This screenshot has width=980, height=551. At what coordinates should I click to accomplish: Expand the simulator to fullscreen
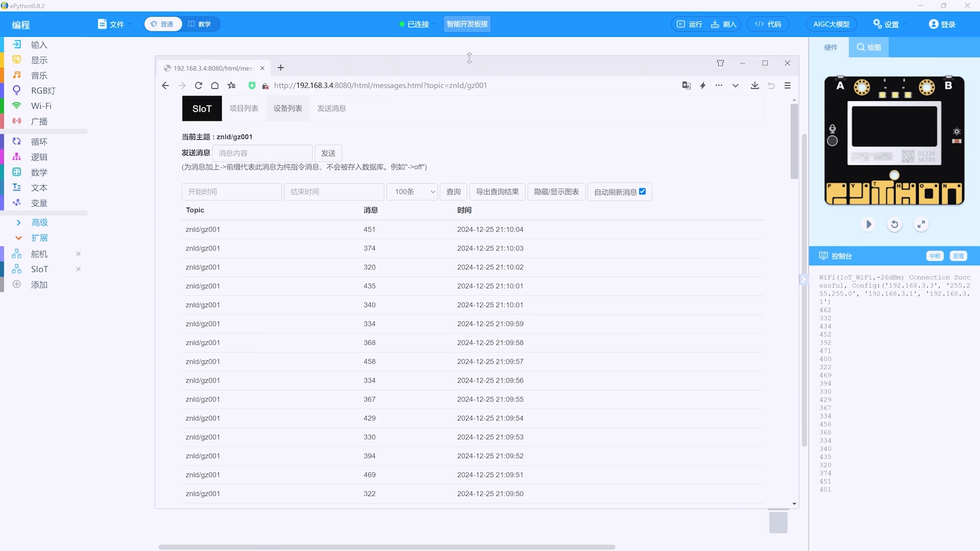click(921, 224)
